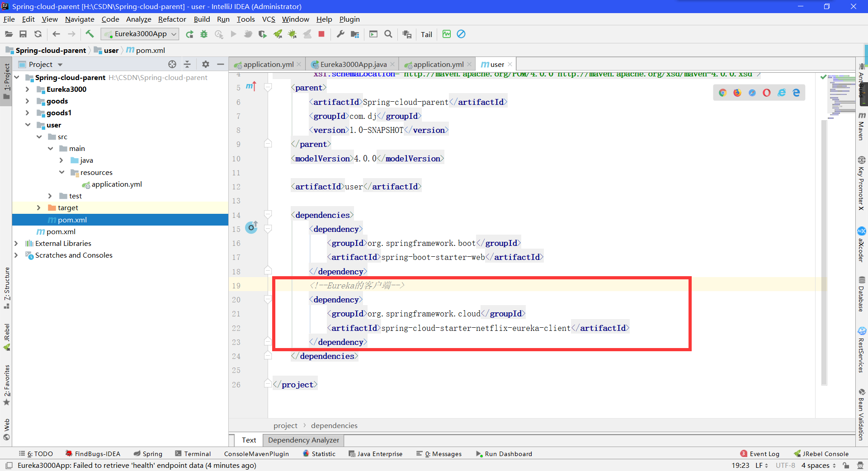868x471 pixels.
Task: Expand the Eureka3000 module
Action: pyautogui.click(x=28, y=89)
